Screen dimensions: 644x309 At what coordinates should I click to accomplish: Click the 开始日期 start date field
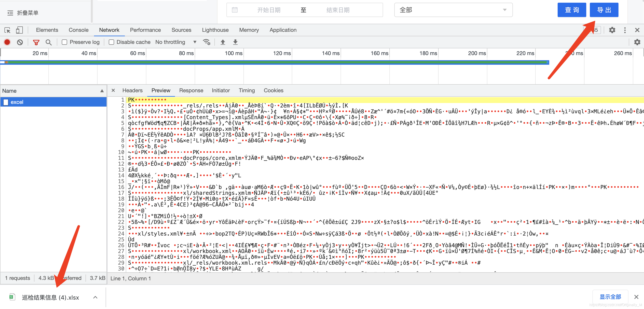pos(269,10)
